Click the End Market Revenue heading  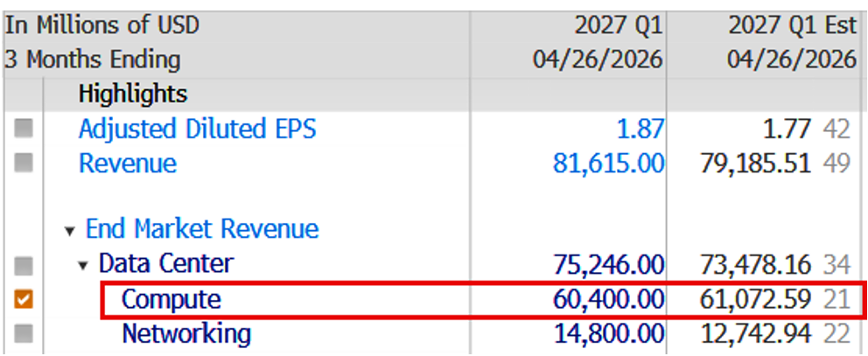pyautogui.click(x=202, y=229)
